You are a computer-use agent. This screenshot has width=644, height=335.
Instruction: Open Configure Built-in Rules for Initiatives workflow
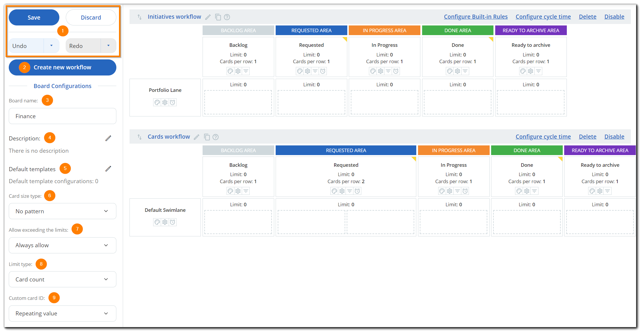click(x=476, y=17)
